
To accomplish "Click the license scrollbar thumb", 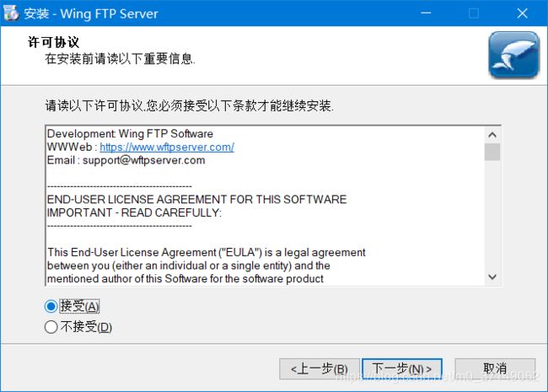I will 492,152.
